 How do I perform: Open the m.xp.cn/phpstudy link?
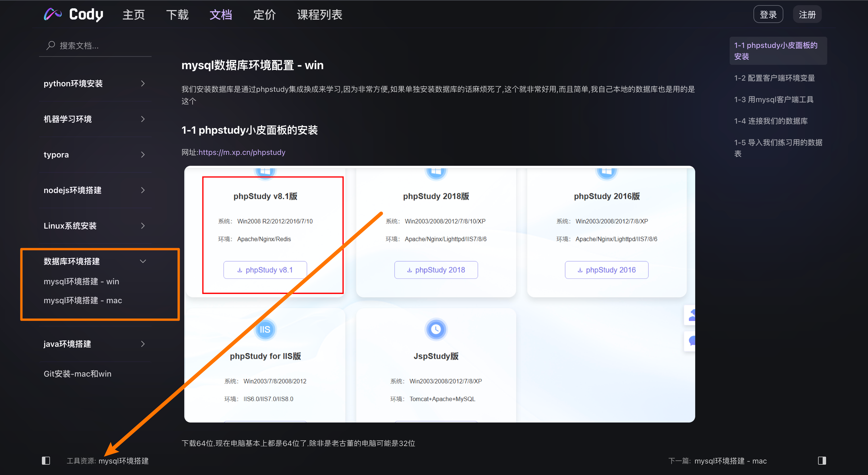click(x=242, y=152)
